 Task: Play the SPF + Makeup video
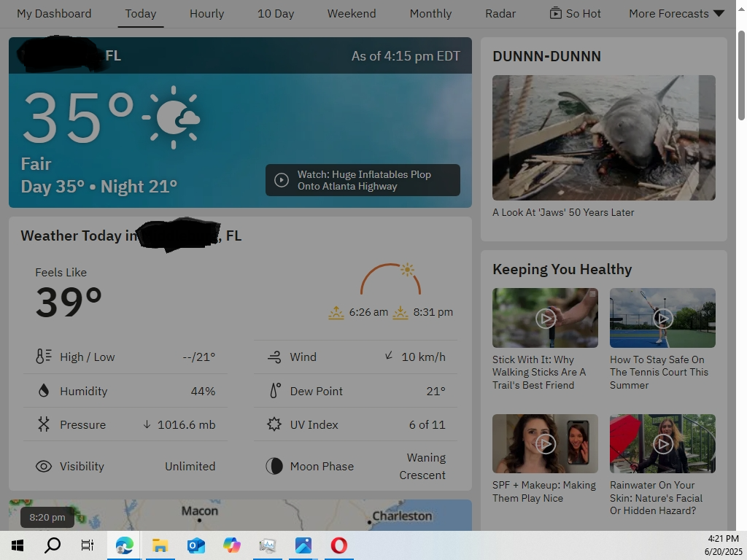pos(545,444)
